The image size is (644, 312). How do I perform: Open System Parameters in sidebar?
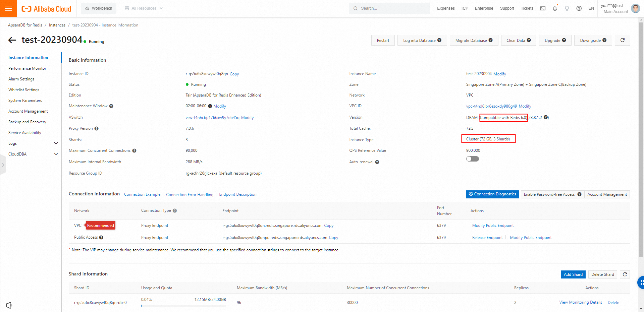click(25, 101)
